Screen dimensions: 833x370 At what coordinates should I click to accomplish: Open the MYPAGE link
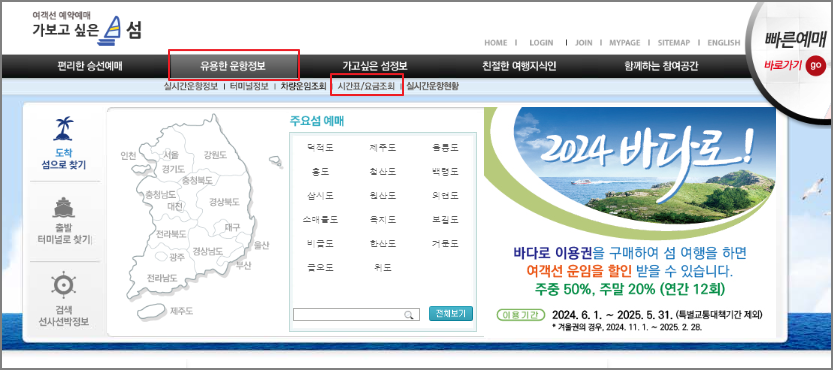[625, 43]
